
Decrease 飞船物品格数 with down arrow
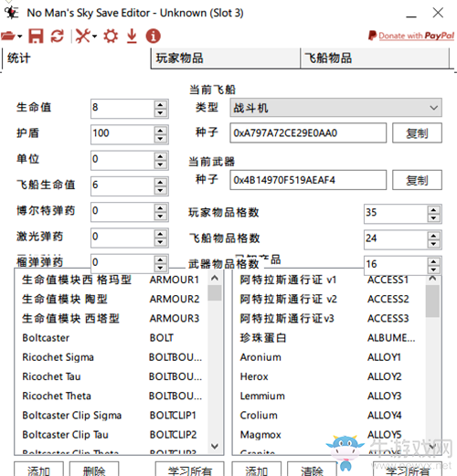pos(433,244)
